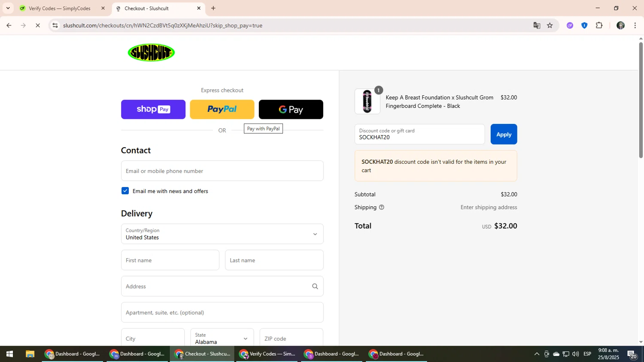
Task: Click the Slushcult logo
Action: [151, 52]
